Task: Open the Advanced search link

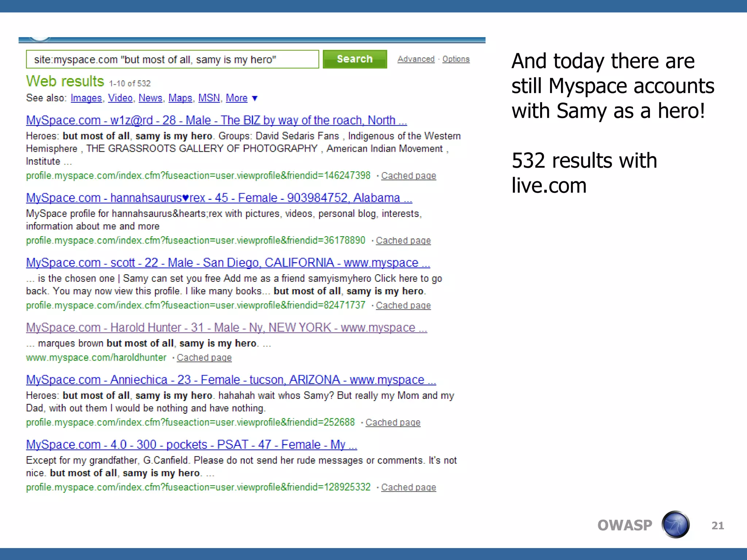Action: [x=416, y=59]
